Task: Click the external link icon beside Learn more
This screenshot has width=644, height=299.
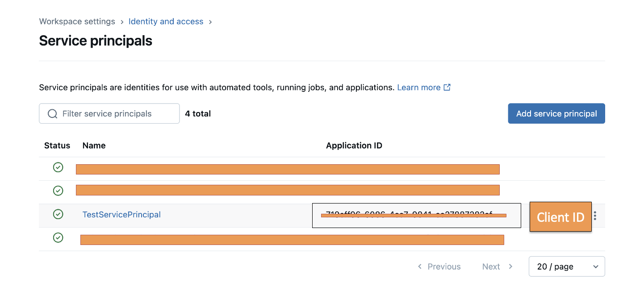Action: [447, 87]
